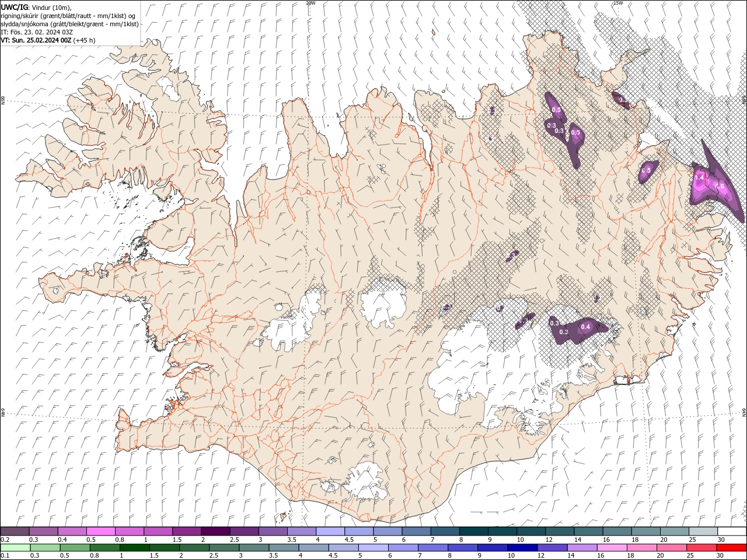Click the '15W' longitude label at the map top

pyautogui.click(x=618, y=3)
